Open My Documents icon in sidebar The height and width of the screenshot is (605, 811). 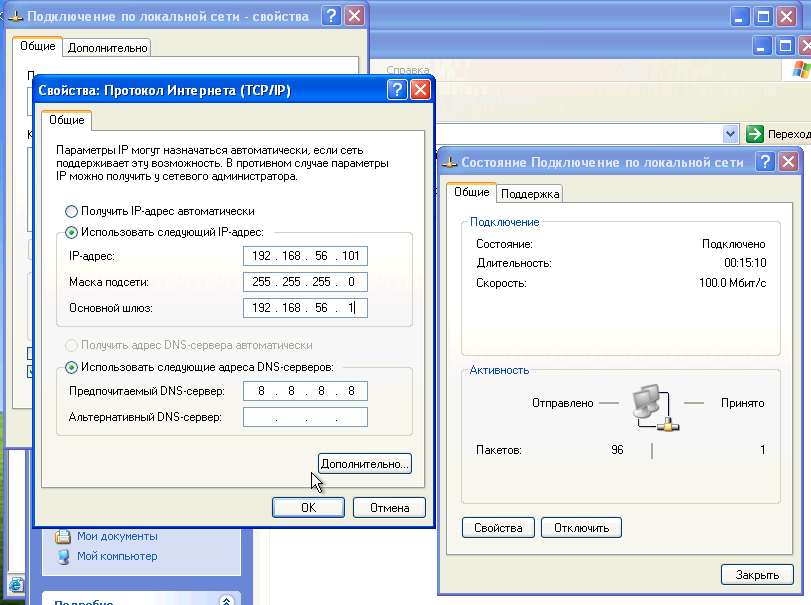click(63, 536)
